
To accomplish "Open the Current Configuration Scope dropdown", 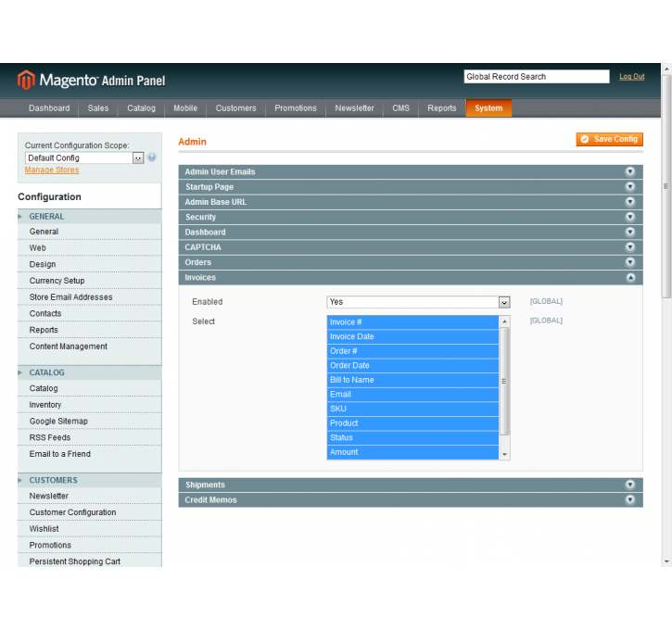I will click(x=84, y=158).
